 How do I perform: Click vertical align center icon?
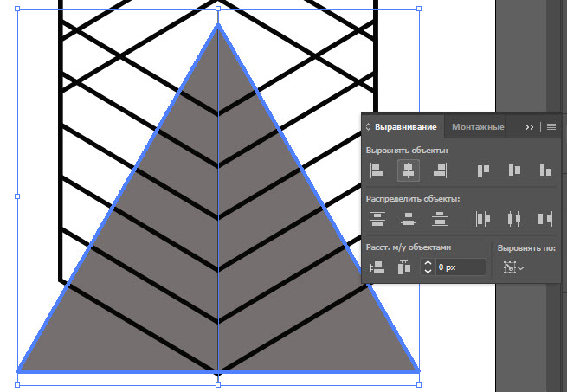(514, 170)
